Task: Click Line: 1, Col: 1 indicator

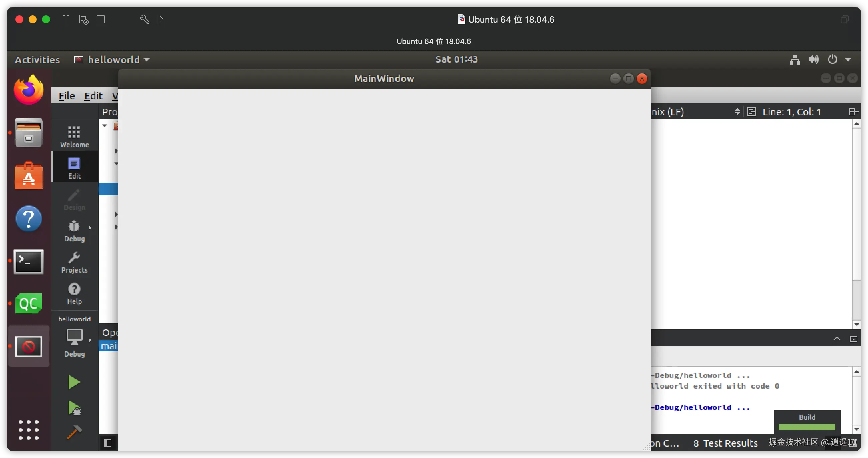Action: pyautogui.click(x=792, y=112)
